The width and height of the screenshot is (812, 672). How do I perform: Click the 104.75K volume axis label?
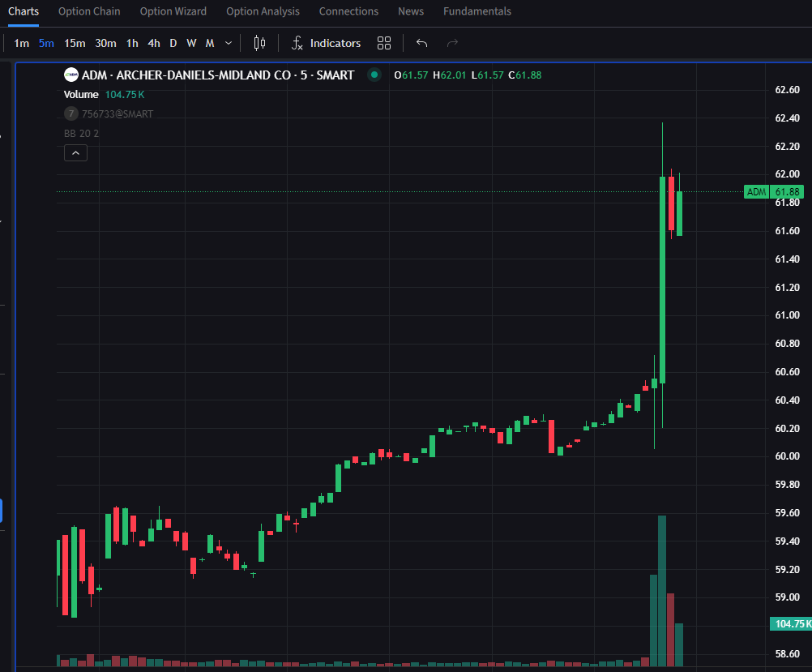(789, 624)
